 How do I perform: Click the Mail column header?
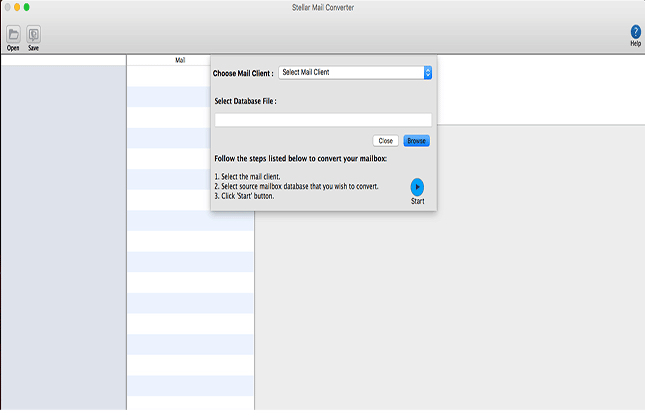180,60
